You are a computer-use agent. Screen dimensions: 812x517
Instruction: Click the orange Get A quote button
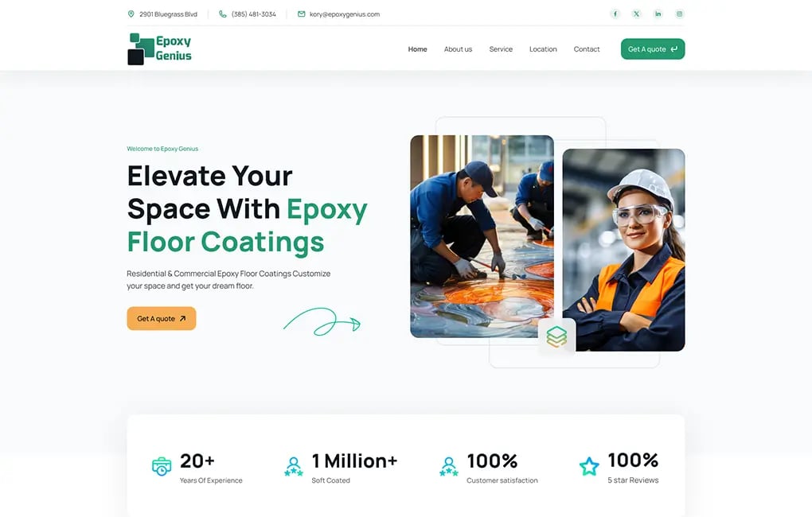[x=162, y=318]
